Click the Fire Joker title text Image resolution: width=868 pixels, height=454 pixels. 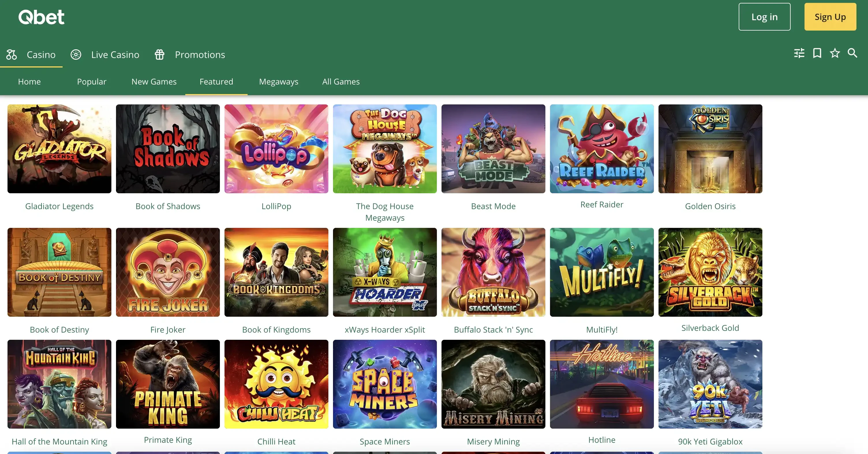click(168, 329)
